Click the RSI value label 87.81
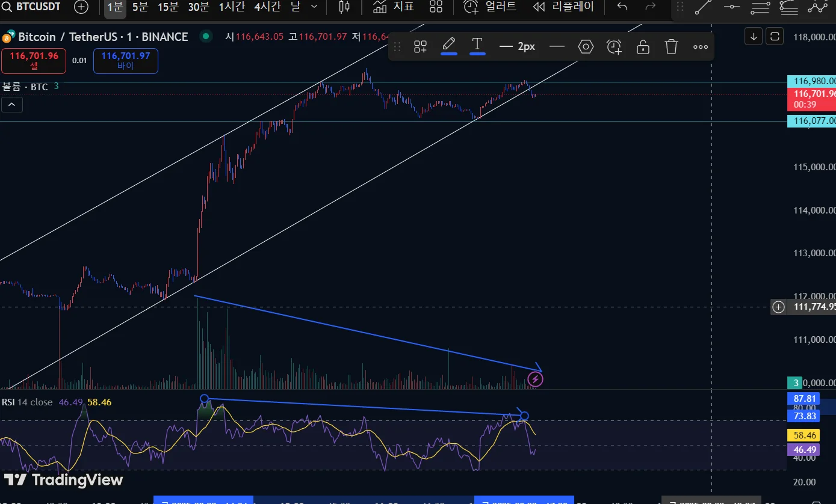836x504 pixels. click(803, 398)
